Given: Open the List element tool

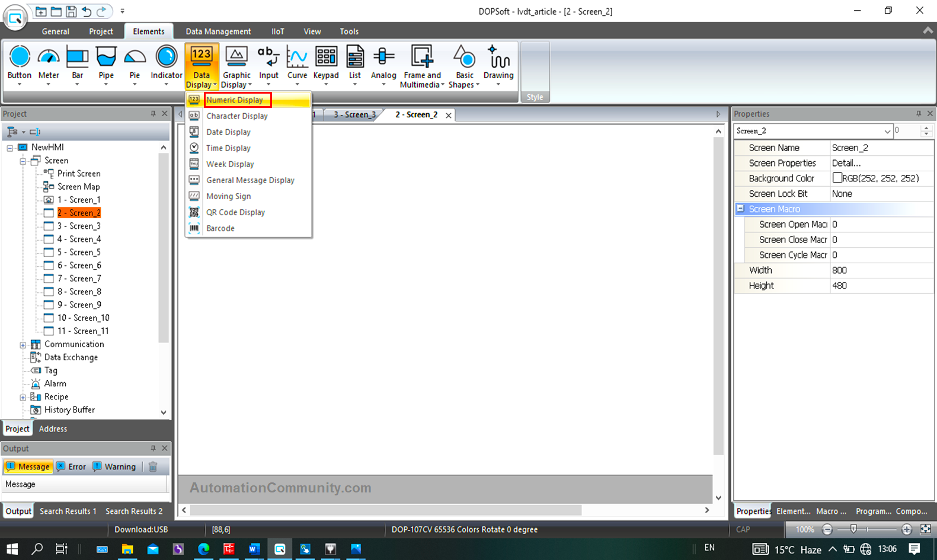Looking at the screenshot, I should (x=355, y=66).
